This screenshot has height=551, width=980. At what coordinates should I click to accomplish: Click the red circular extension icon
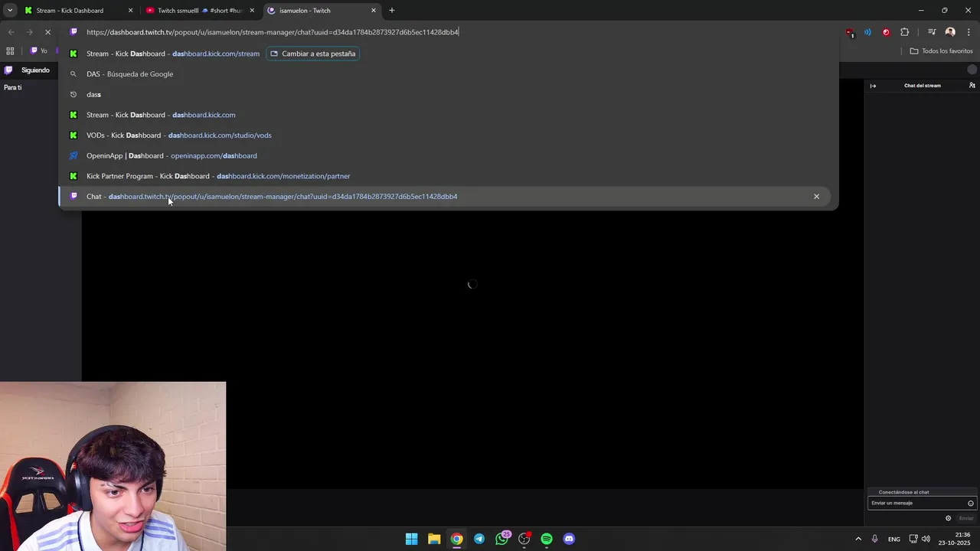pyautogui.click(x=886, y=32)
